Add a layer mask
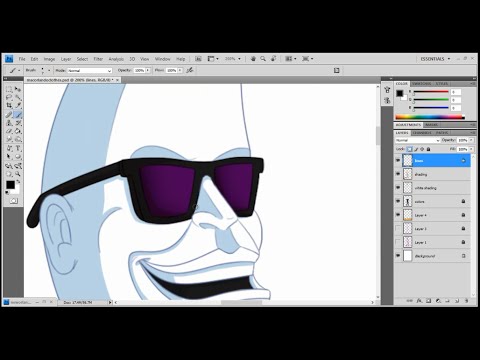The image size is (480, 360). pyautogui.click(x=429, y=301)
